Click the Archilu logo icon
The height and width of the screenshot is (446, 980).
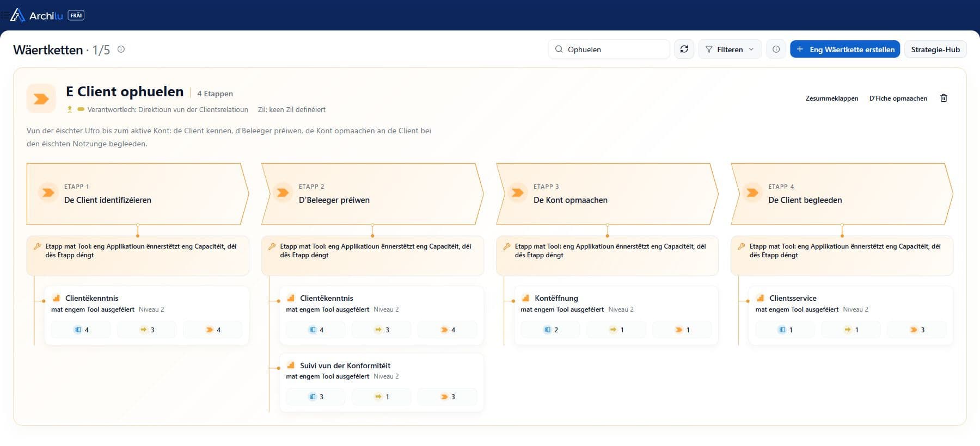point(17,15)
